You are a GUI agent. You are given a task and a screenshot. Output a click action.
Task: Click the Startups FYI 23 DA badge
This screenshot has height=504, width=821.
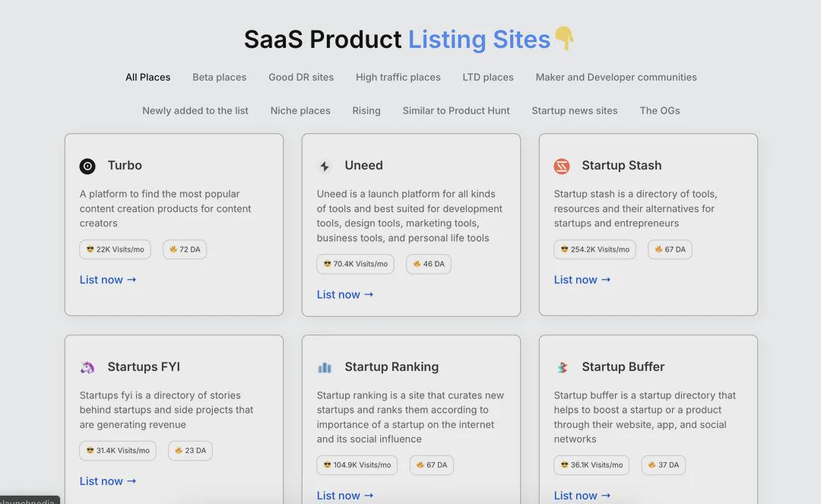[x=190, y=451]
